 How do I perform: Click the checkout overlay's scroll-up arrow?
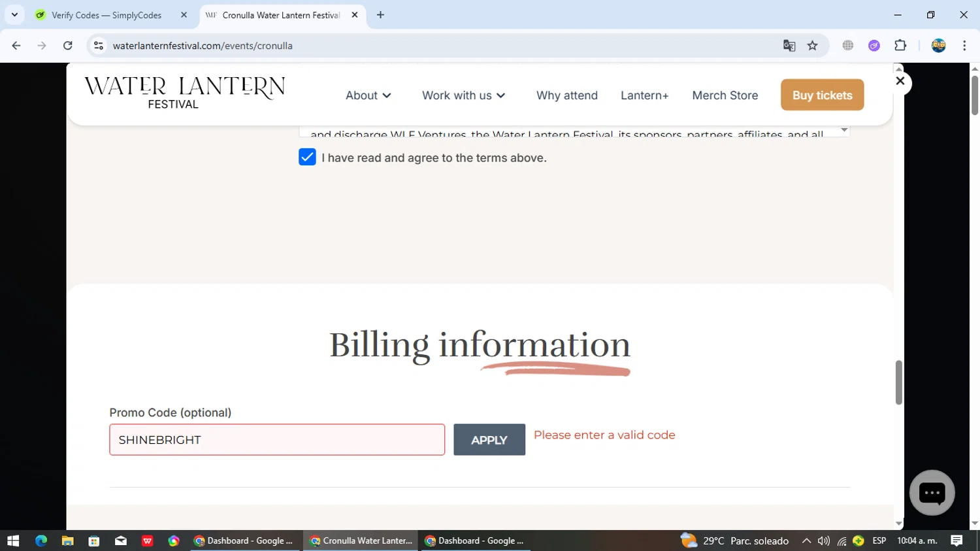point(899,68)
